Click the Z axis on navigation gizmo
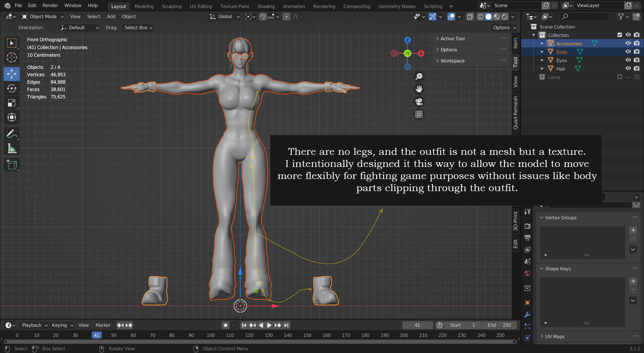644x353 pixels. tap(407, 40)
